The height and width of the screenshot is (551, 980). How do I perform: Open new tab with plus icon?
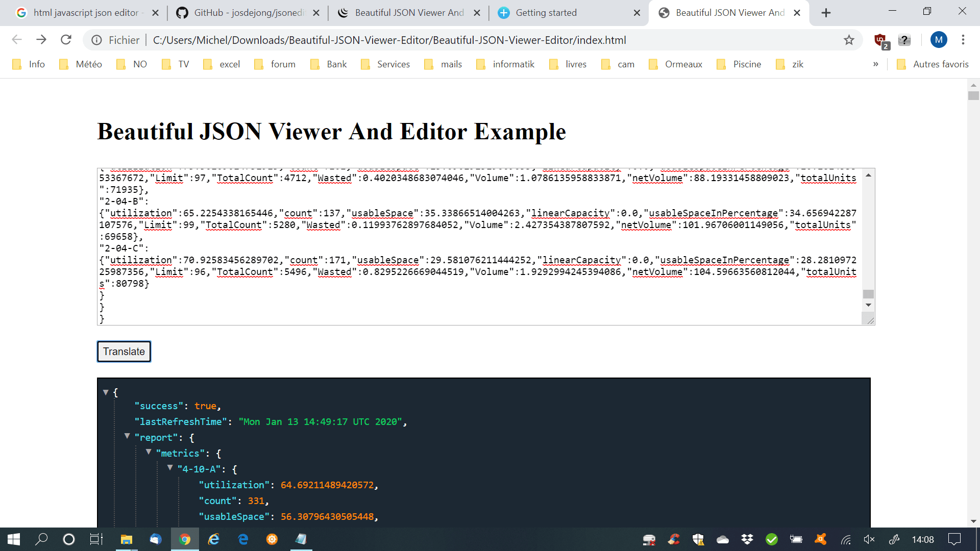click(826, 13)
